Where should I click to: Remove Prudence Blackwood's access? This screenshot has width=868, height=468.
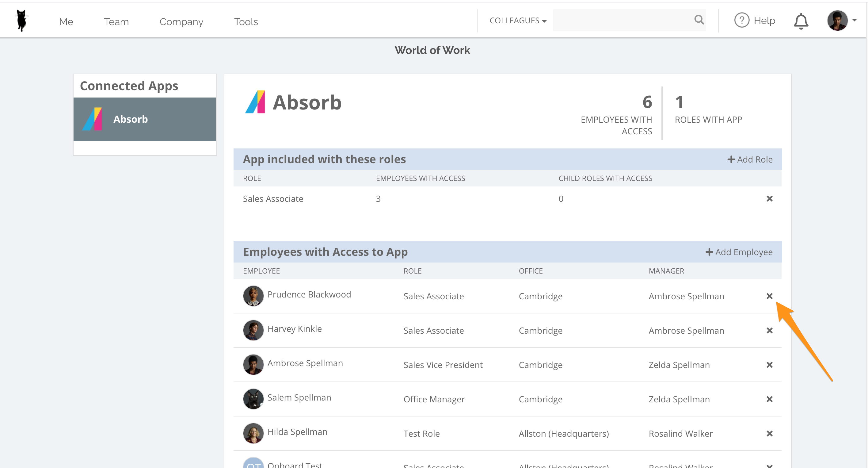(770, 296)
